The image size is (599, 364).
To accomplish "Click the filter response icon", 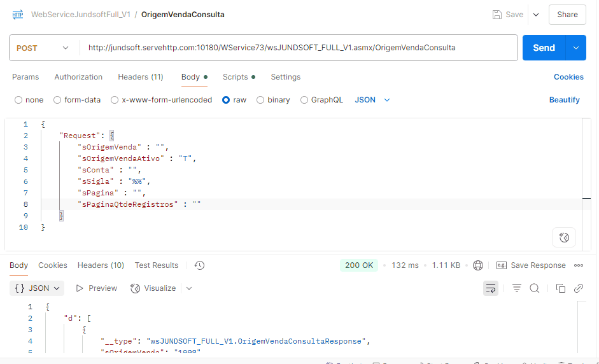I will click(517, 288).
